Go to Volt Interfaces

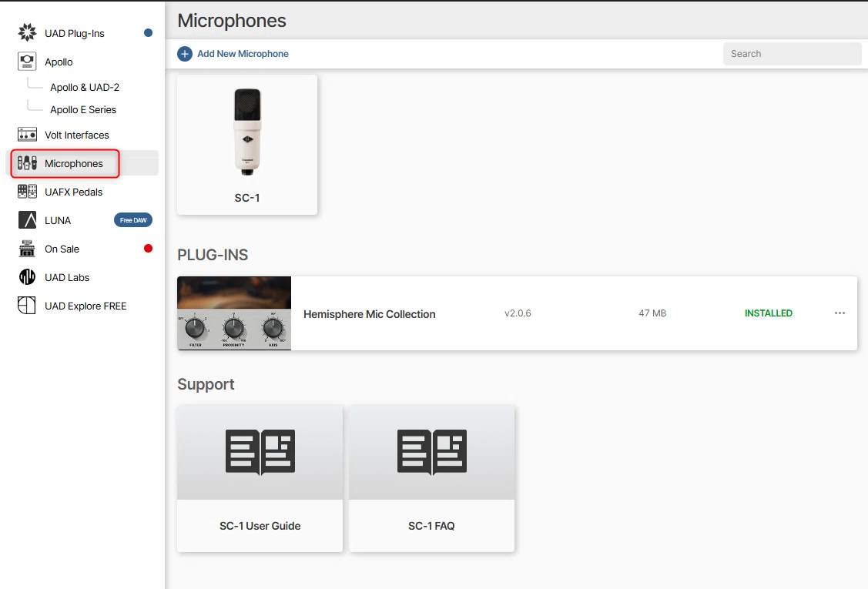77,135
